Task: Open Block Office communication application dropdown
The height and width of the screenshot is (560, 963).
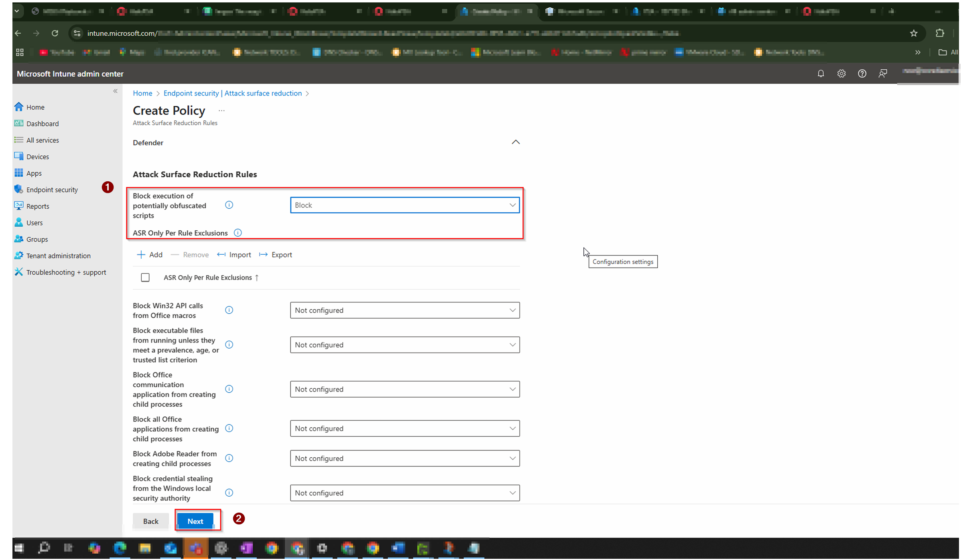Action: click(405, 389)
